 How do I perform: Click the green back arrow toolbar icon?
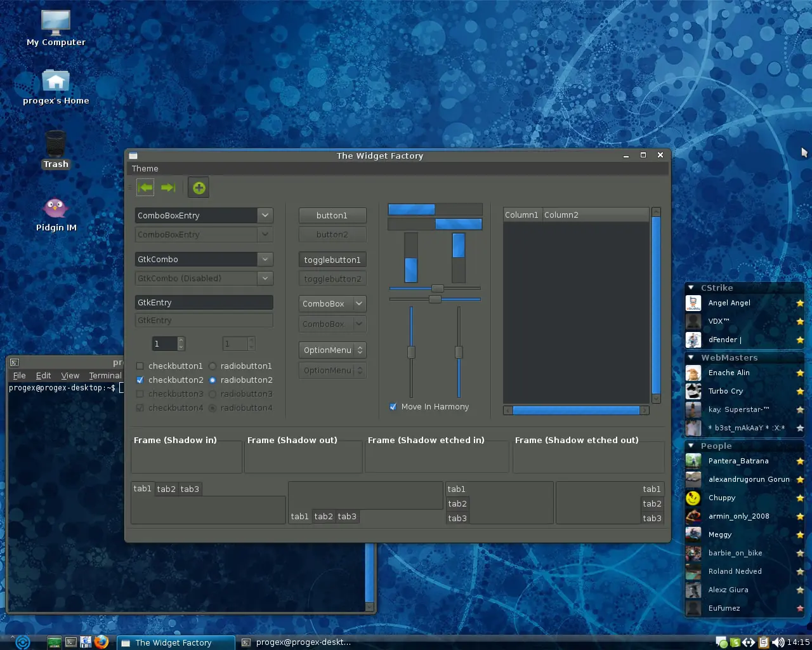pos(145,187)
